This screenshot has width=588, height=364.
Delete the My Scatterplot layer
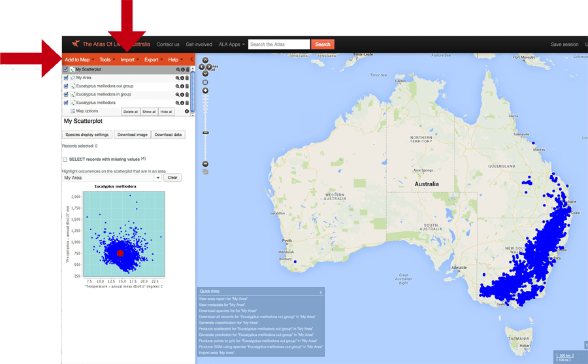pyautogui.click(x=188, y=69)
